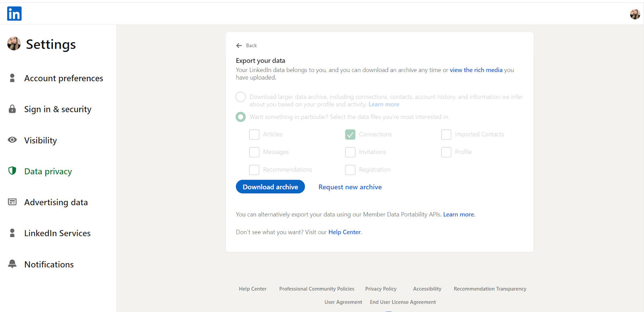Screen dimensions: 644x312
Task: Open Professional Community Policies footer link
Action: 317,289
